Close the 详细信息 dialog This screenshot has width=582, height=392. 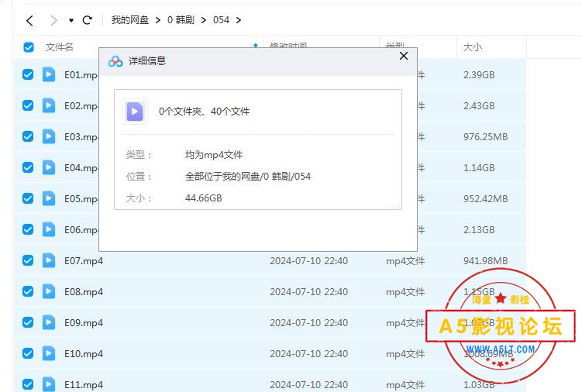pyautogui.click(x=404, y=56)
